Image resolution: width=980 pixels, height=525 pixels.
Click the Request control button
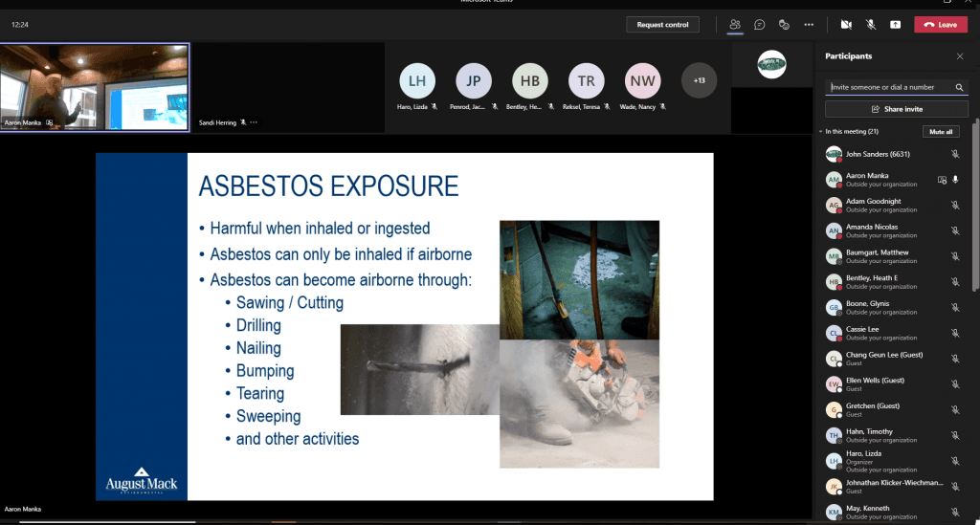click(x=662, y=24)
